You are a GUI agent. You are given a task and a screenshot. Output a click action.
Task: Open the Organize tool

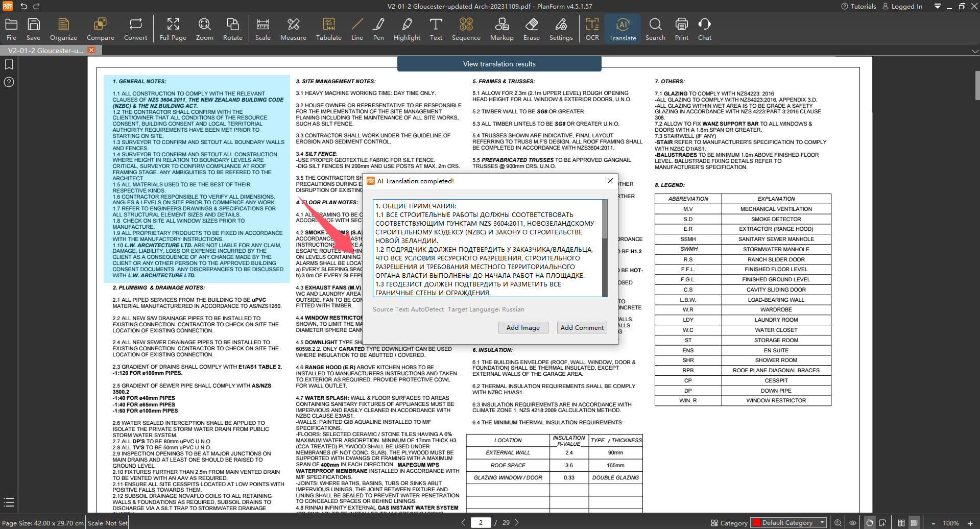(63, 29)
